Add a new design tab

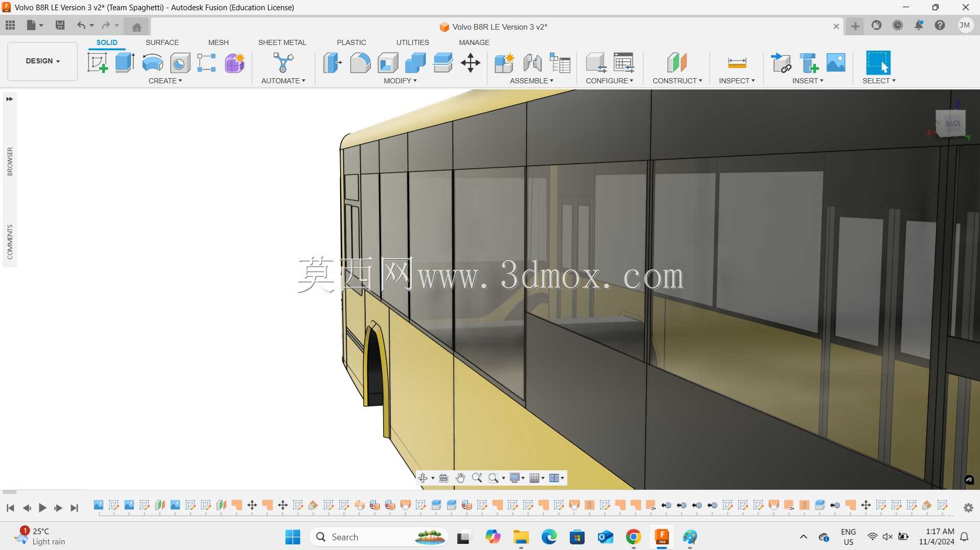pos(855,26)
